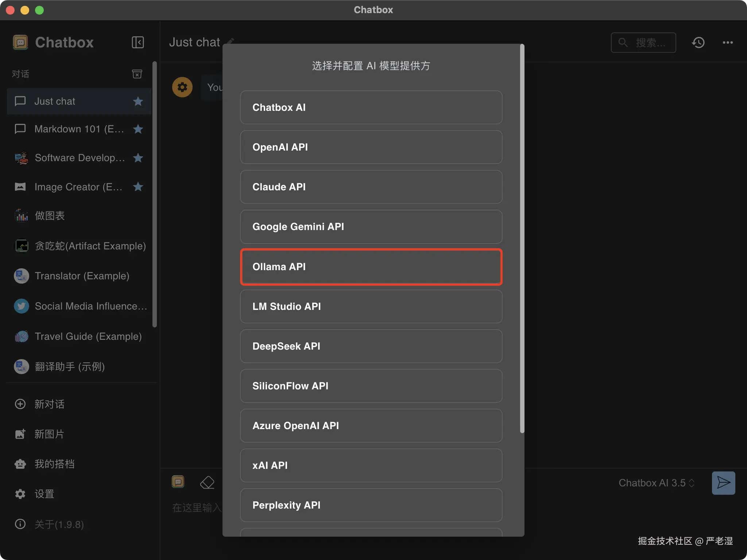Click the gear avatar in chat message
Image resolution: width=747 pixels, height=560 pixels.
point(182,87)
